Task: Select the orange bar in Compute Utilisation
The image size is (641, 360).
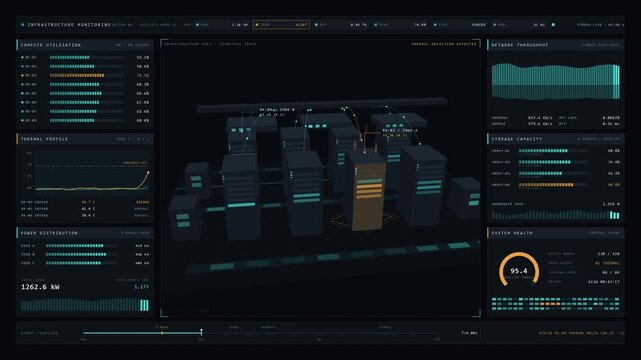Action: click(x=77, y=75)
